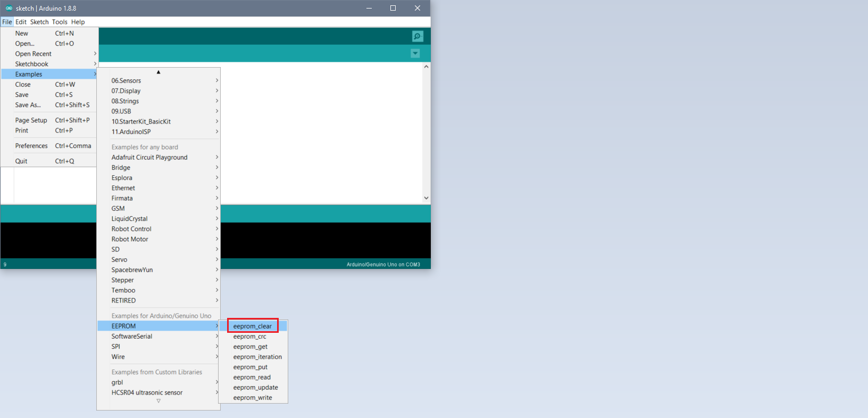Open Robot Motor examples submenu

coord(158,239)
